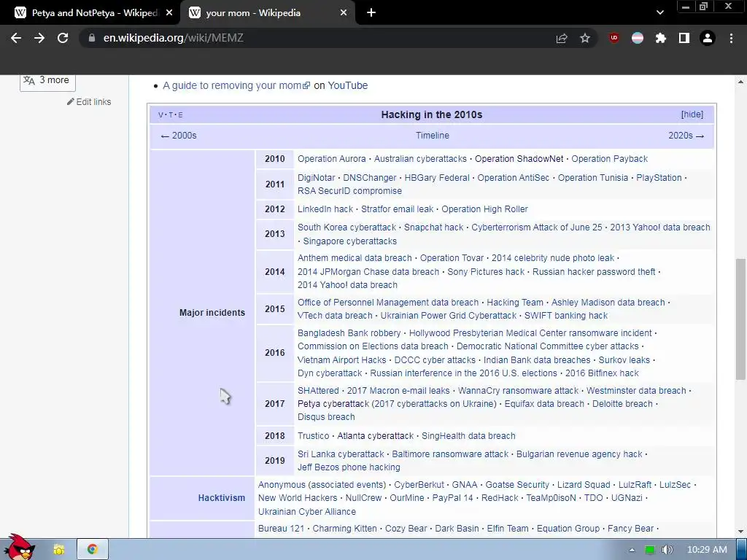Go to the 2000s hacking timeline
Screen dimensions: 747x560
179,136
